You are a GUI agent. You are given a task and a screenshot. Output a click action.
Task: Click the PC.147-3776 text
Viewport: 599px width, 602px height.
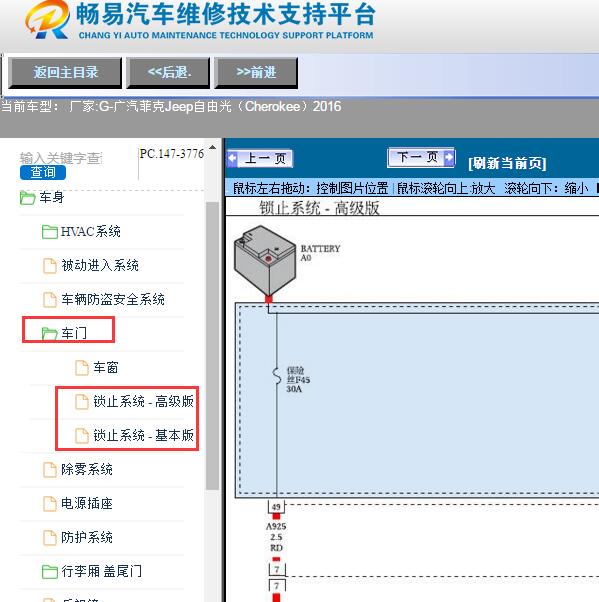pos(172,154)
